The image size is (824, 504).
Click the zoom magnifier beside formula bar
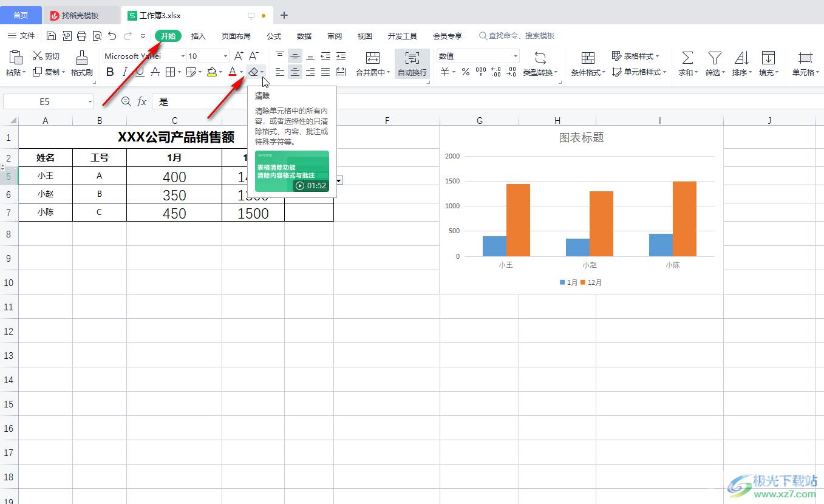(x=126, y=101)
